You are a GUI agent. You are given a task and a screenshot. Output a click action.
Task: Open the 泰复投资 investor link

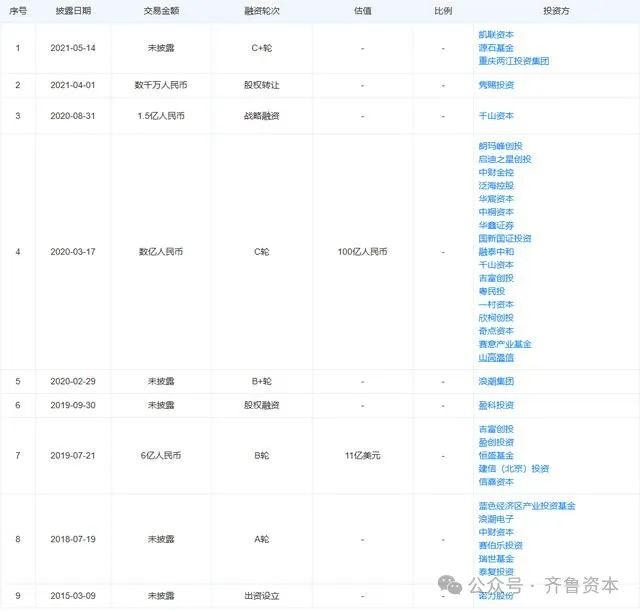point(496,572)
